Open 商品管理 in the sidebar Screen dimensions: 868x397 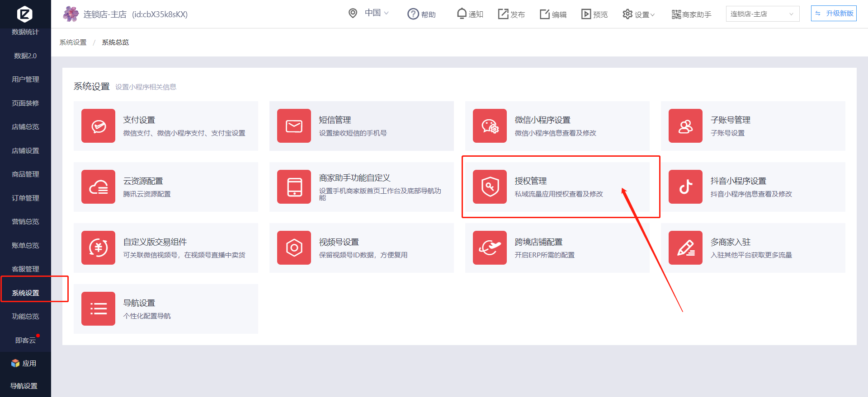tap(25, 174)
